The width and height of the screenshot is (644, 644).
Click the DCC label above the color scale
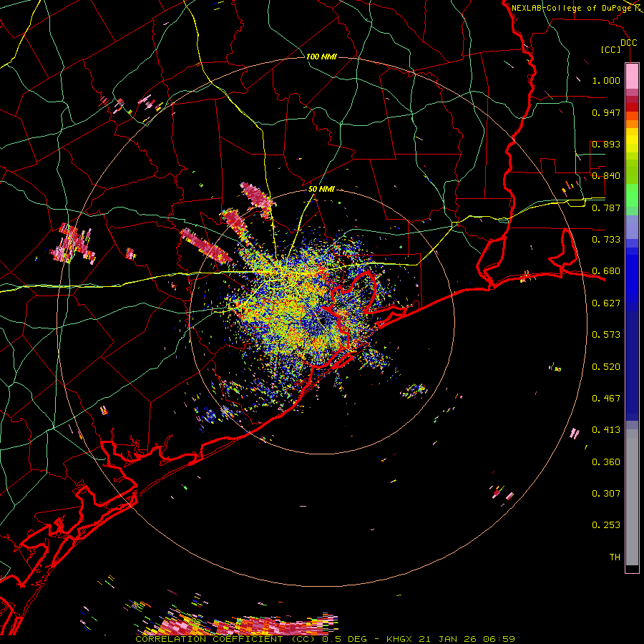point(628,43)
